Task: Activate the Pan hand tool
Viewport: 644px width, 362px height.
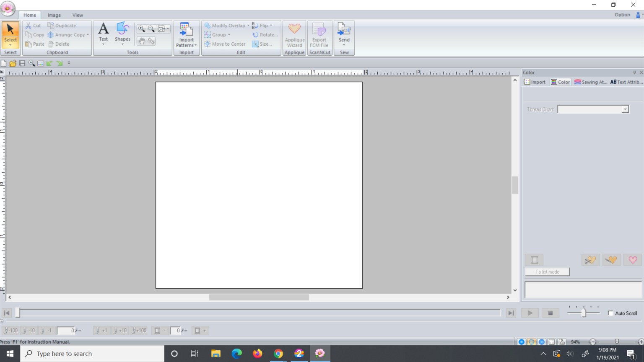Action: (141, 41)
